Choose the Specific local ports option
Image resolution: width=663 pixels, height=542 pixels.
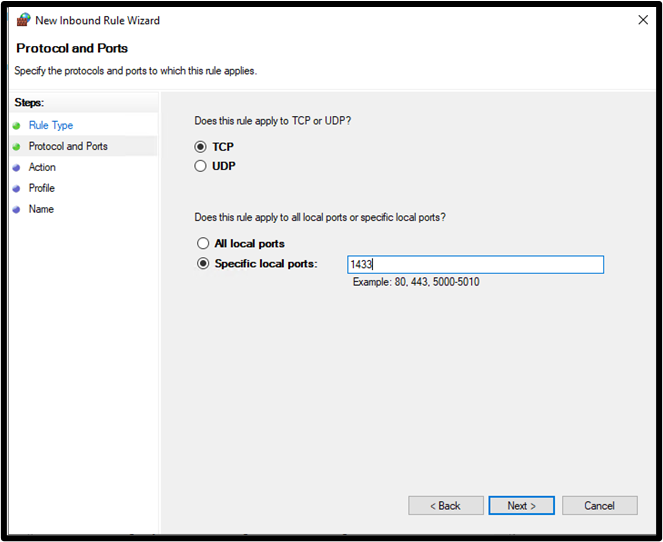click(203, 263)
